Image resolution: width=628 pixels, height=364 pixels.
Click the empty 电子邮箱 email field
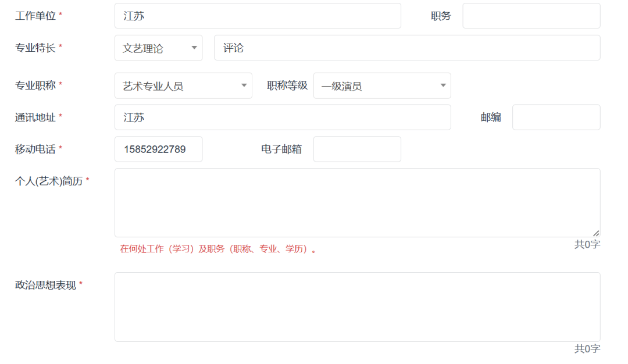pos(357,149)
